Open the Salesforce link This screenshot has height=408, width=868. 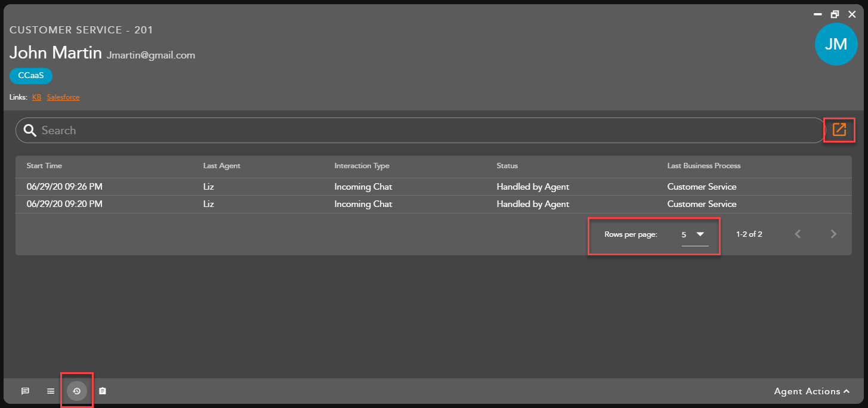click(63, 97)
